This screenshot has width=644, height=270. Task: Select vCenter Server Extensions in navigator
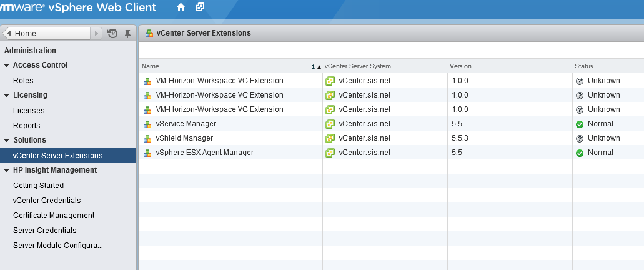[67, 156]
